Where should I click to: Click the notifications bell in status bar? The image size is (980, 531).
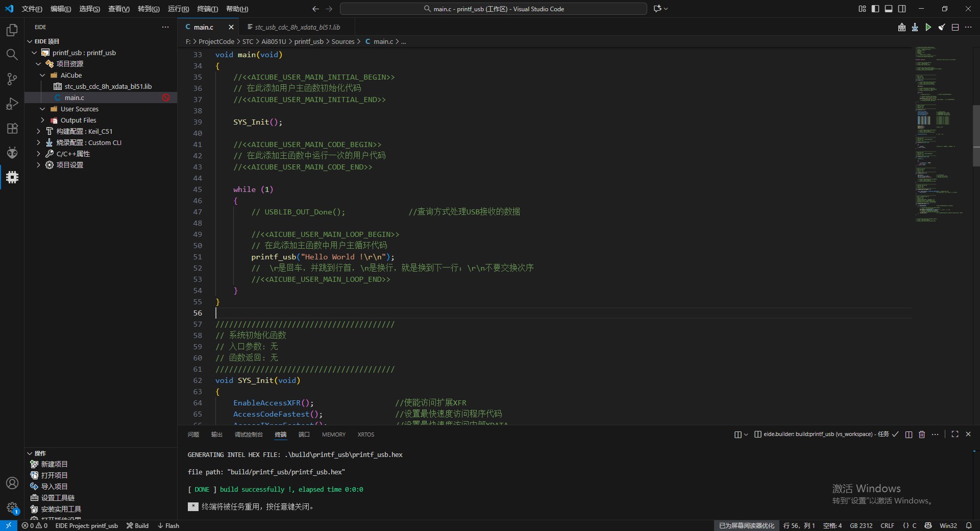[968, 525]
